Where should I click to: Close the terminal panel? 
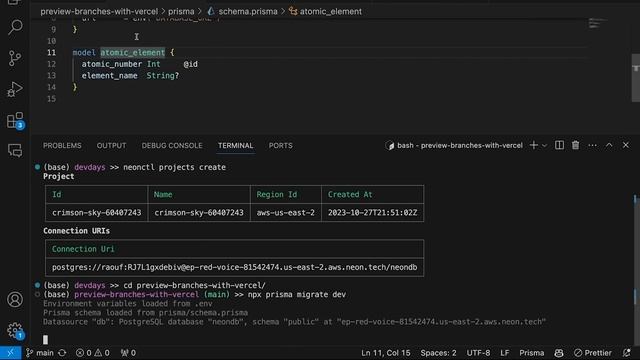(626, 145)
